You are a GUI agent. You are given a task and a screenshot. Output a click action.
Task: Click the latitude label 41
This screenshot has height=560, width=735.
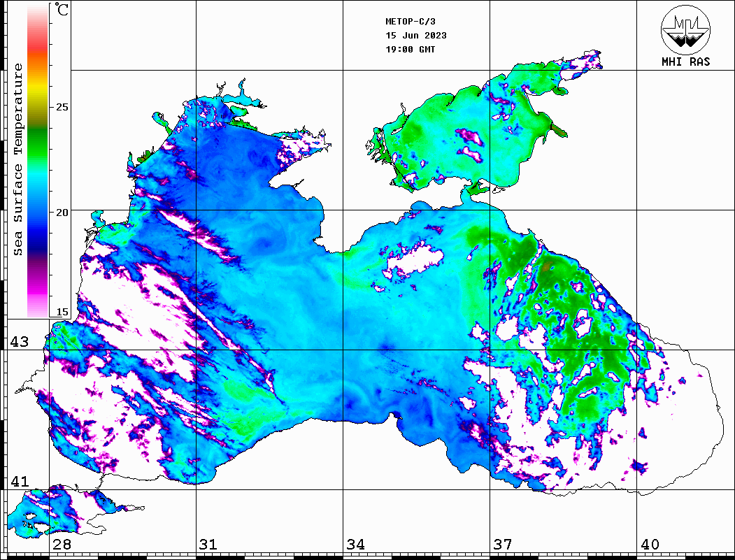pos(20,481)
